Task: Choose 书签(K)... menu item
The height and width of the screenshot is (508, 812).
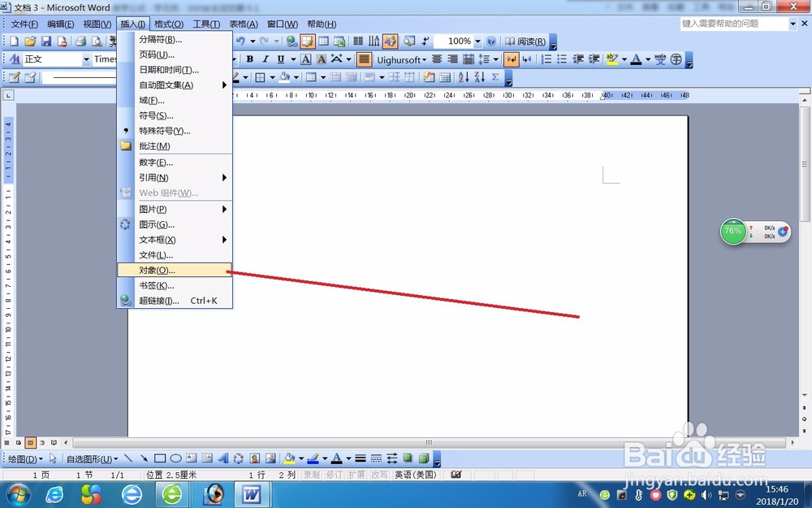Action: tap(175, 285)
